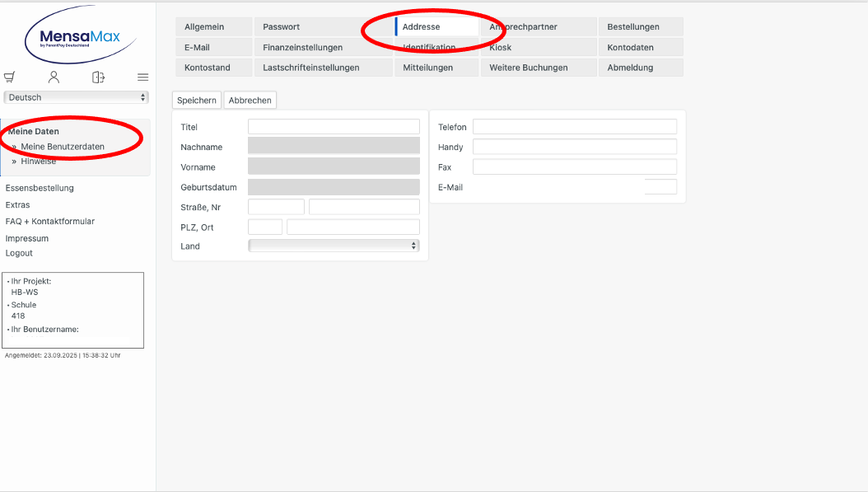Focus the Titel input field
The height and width of the screenshot is (492, 868).
[x=334, y=127]
